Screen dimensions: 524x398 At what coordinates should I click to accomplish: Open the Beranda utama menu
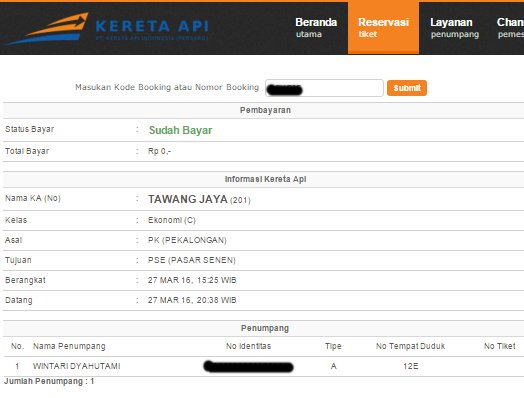pos(316,28)
